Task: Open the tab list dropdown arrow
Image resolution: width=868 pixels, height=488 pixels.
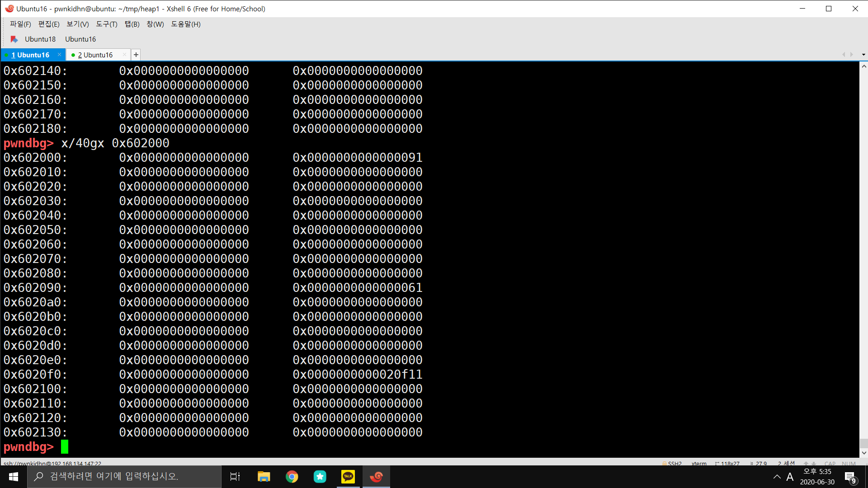Action: [863, 55]
